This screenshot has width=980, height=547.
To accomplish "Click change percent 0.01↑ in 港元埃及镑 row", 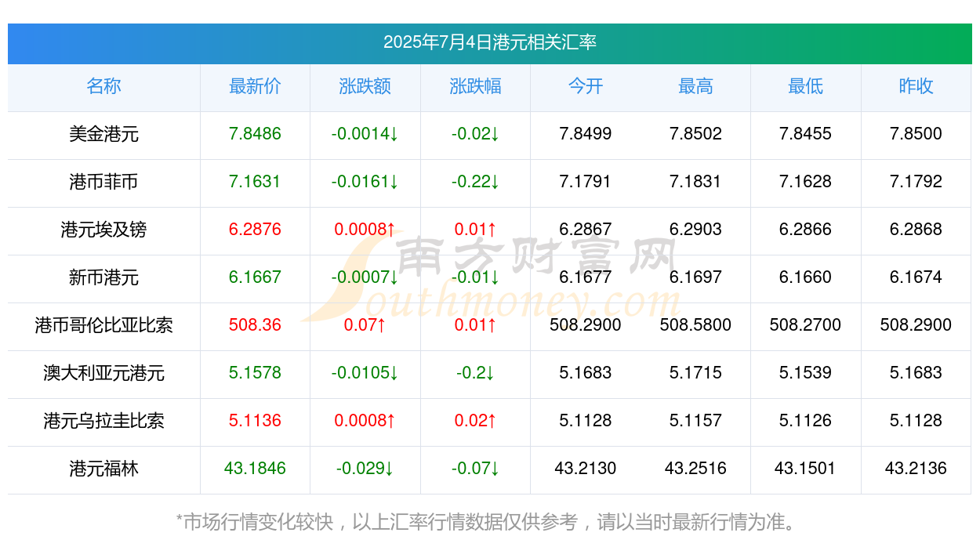I will pos(475,230).
